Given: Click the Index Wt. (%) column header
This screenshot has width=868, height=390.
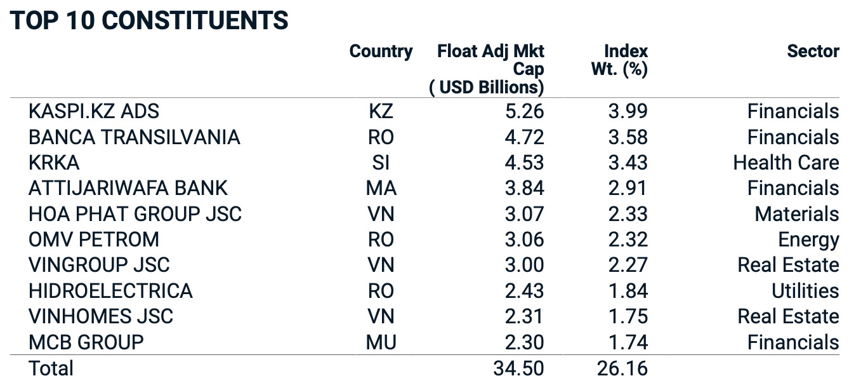Looking at the screenshot, I should pyautogui.click(x=619, y=60).
